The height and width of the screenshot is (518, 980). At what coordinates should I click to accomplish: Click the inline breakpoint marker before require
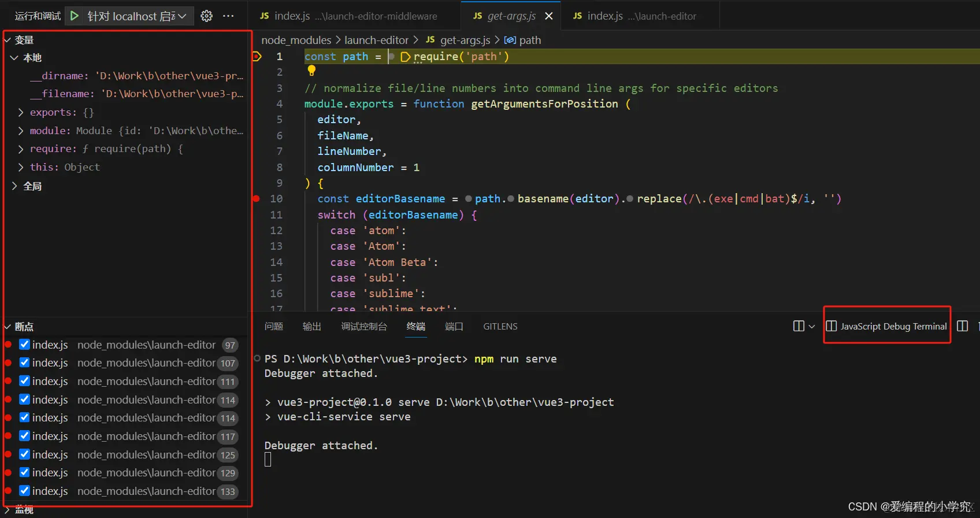(405, 57)
